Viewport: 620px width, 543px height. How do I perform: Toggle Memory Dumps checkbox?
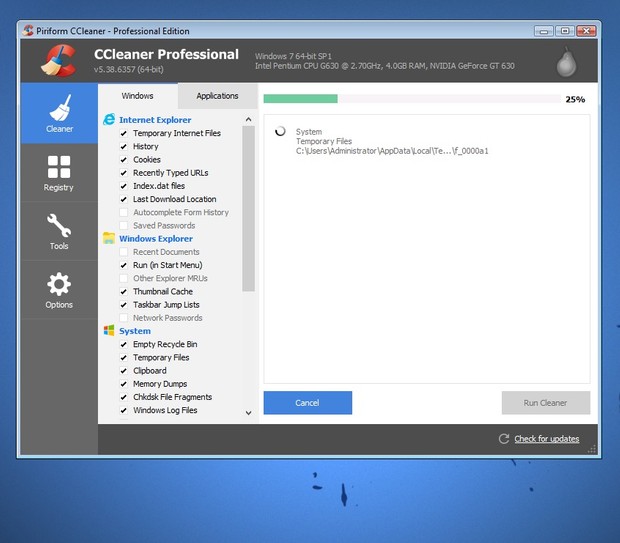click(x=124, y=384)
